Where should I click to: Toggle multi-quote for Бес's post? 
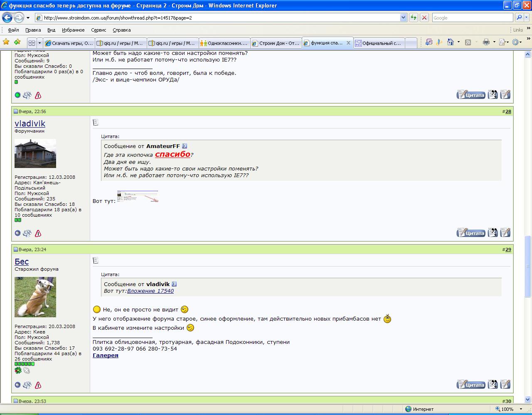pos(493,385)
